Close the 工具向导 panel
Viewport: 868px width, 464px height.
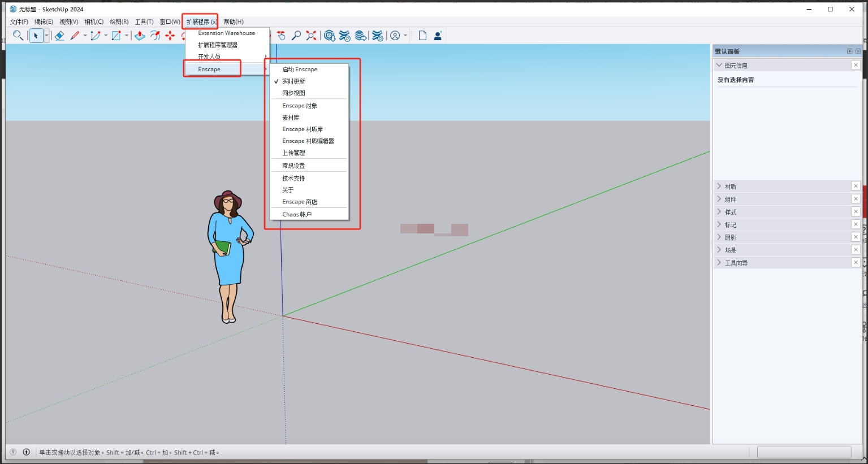tap(856, 262)
